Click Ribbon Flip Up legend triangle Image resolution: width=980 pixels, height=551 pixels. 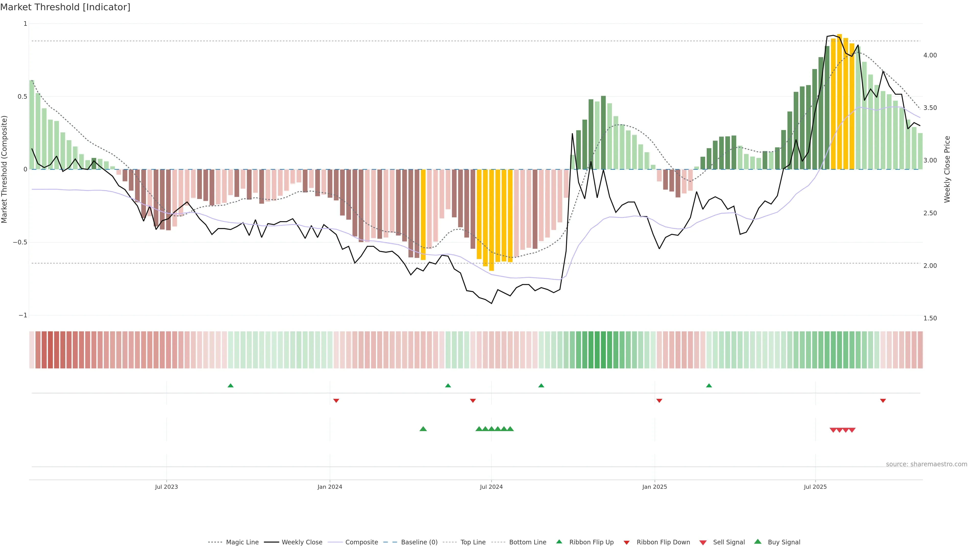[x=559, y=542]
